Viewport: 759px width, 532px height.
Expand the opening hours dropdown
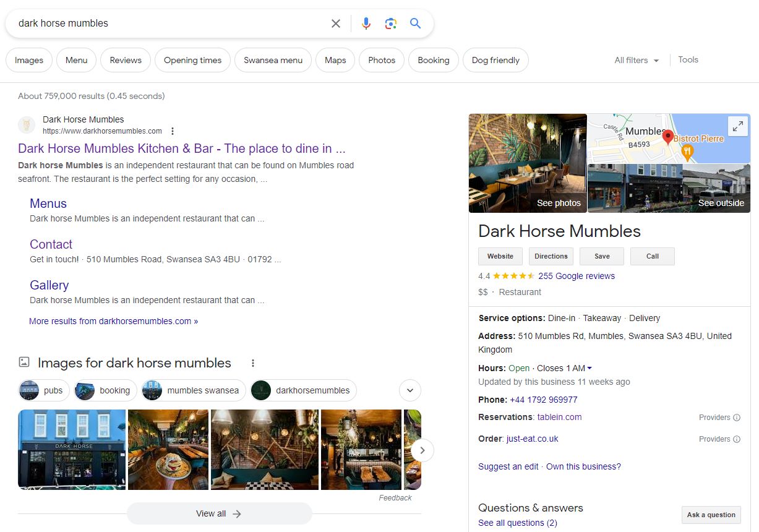[590, 369]
